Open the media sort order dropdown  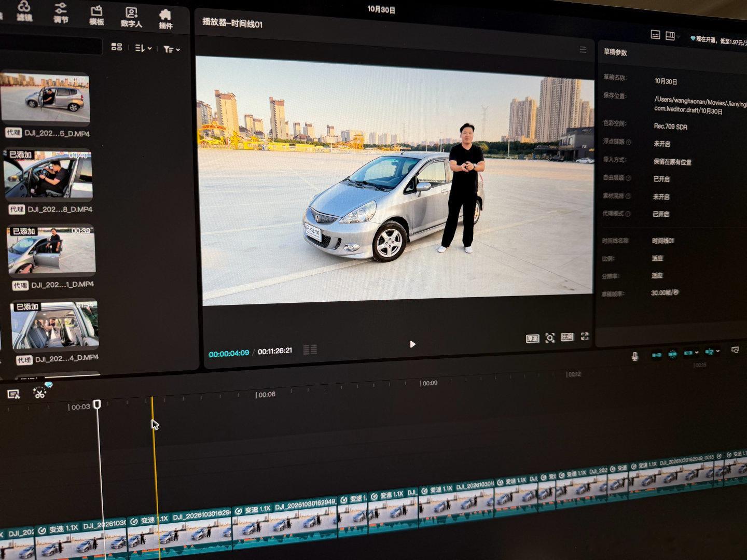143,48
